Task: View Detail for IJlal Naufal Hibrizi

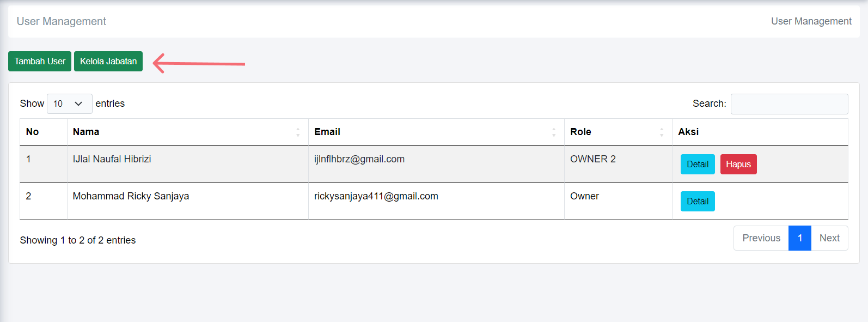Action: point(697,164)
